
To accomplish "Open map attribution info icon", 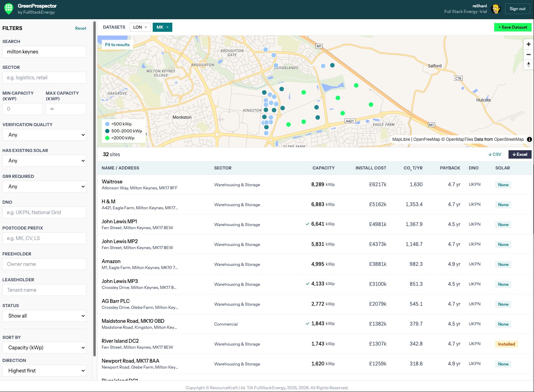I will tap(529, 139).
